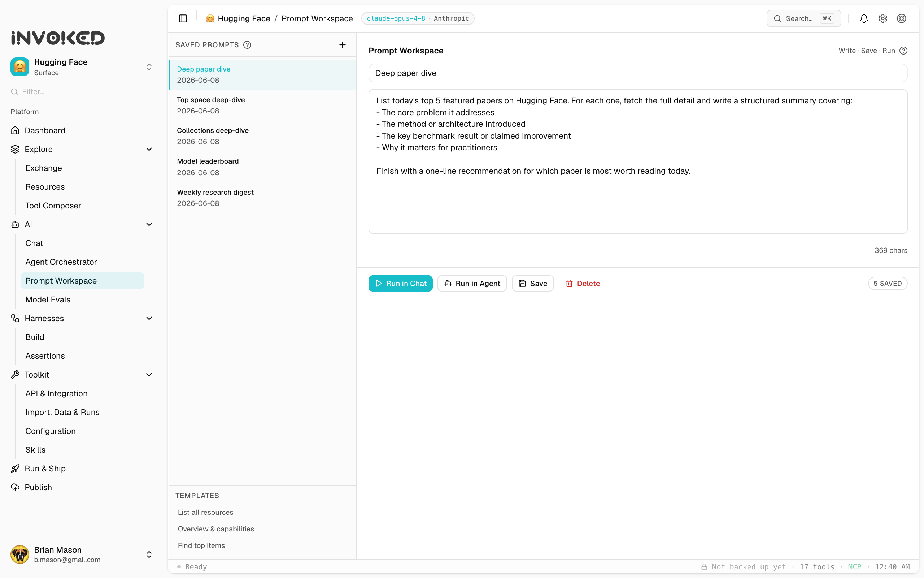Run the prompt in Chat

(x=401, y=283)
